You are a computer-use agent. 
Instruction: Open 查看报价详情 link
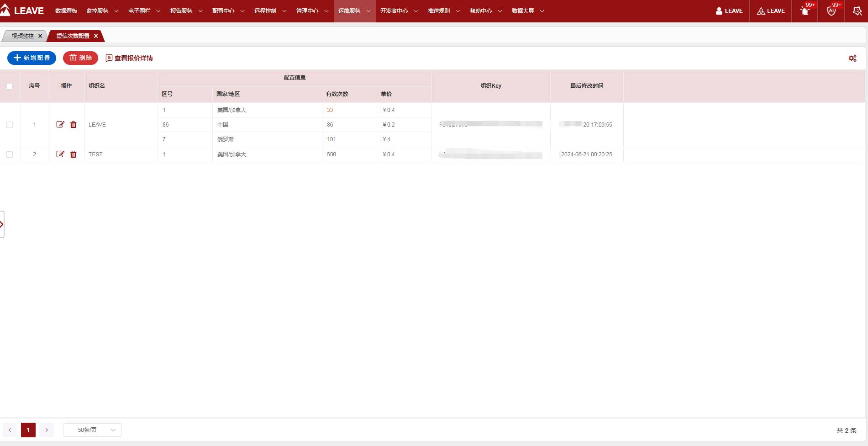coord(129,58)
